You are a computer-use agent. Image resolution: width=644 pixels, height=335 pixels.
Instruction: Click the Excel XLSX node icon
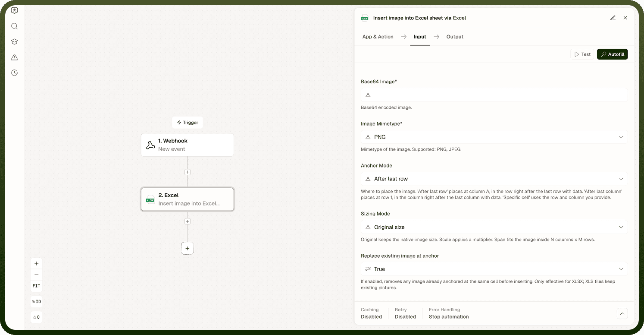(150, 199)
